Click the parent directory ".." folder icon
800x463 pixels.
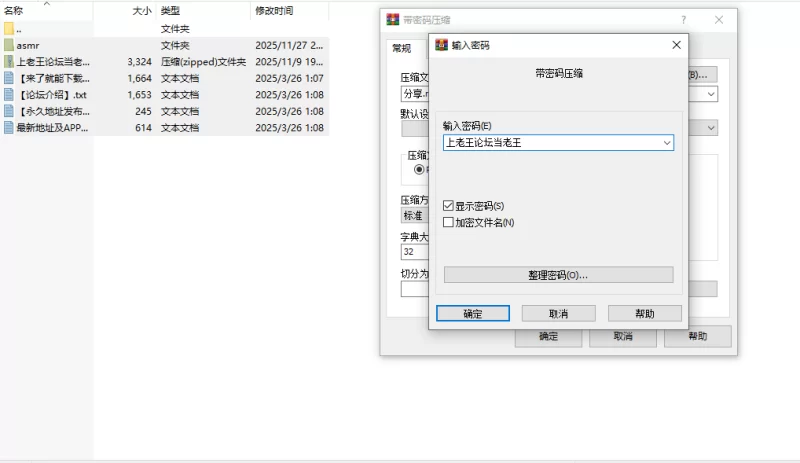[x=9, y=29]
